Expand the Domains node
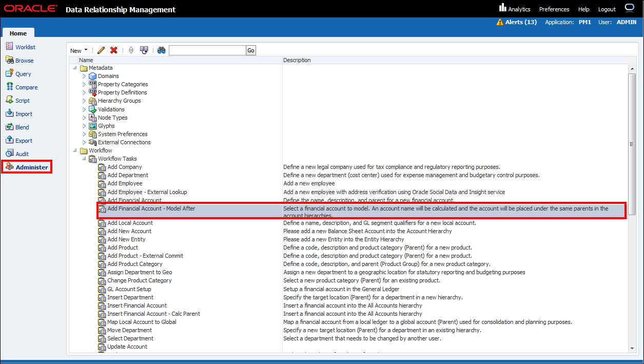 pos(85,76)
